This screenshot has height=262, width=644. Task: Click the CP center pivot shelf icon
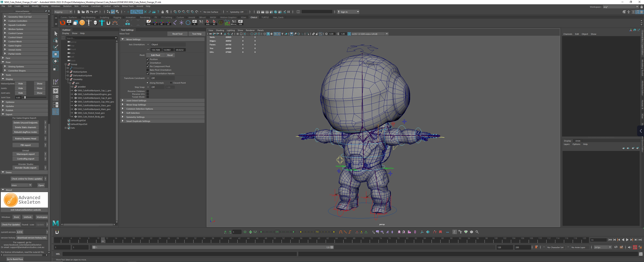tap(168, 23)
